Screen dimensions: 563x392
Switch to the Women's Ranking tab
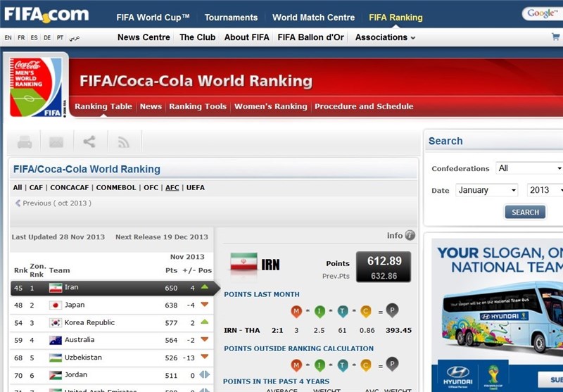[x=270, y=107]
